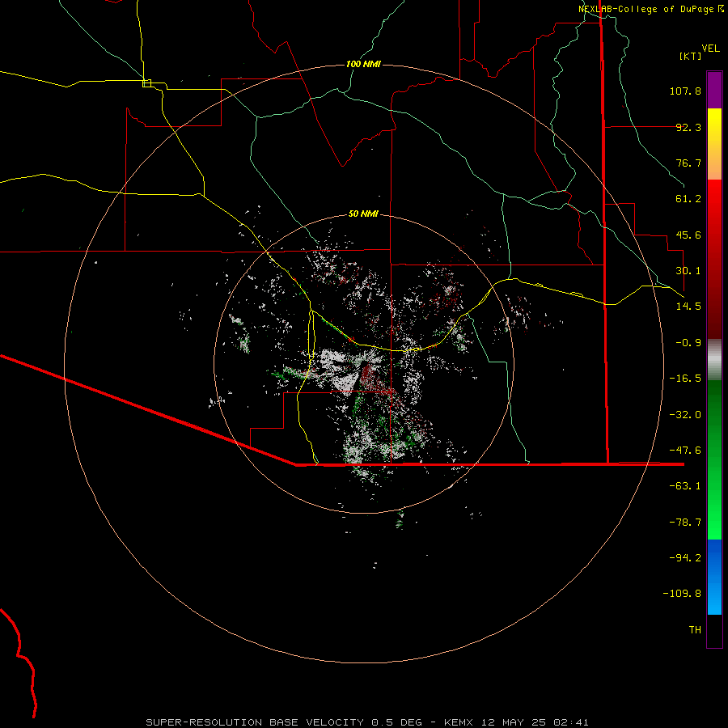Click the purple segment of velocity color bar

coord(714,91)
